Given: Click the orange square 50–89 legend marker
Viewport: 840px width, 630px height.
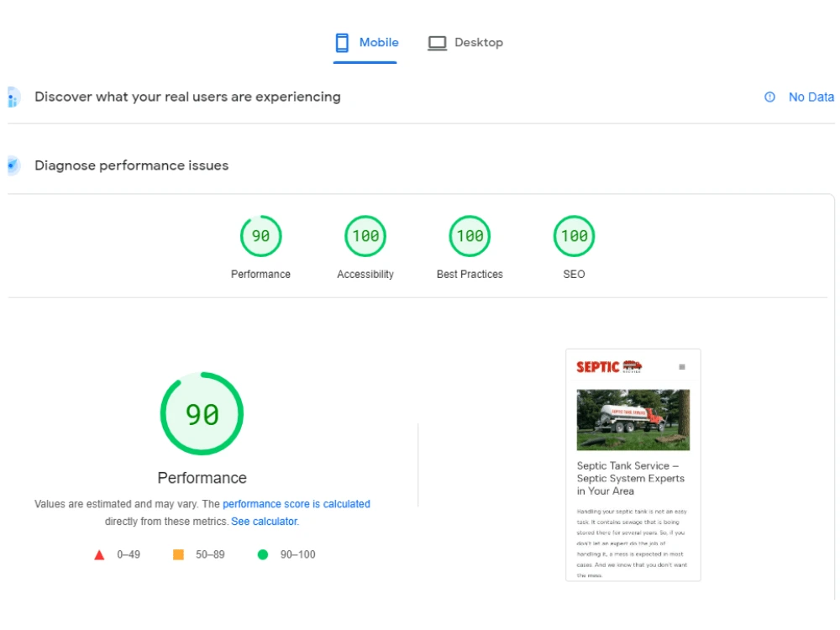Looking at the screenshot, I should click(x=179, y=554).
